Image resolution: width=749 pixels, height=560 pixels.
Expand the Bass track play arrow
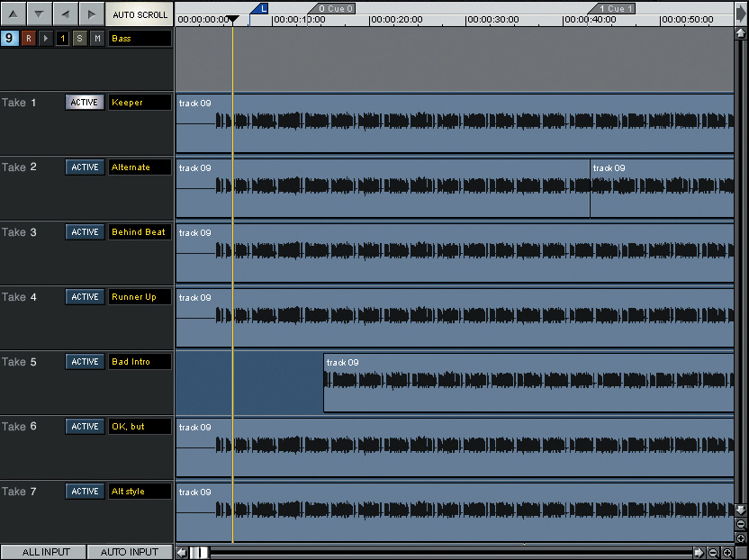(46, 38)
